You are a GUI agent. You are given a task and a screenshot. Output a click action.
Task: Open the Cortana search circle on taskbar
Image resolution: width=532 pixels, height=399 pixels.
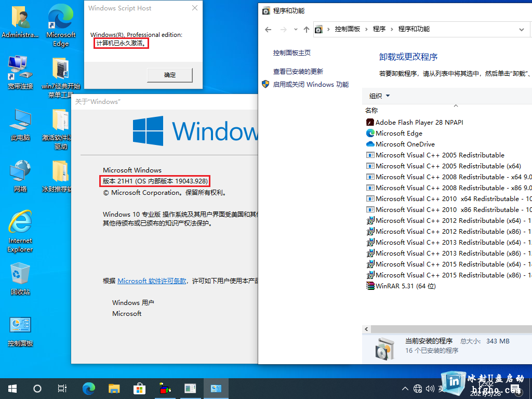pyautogui.click(x=37, y=389)
